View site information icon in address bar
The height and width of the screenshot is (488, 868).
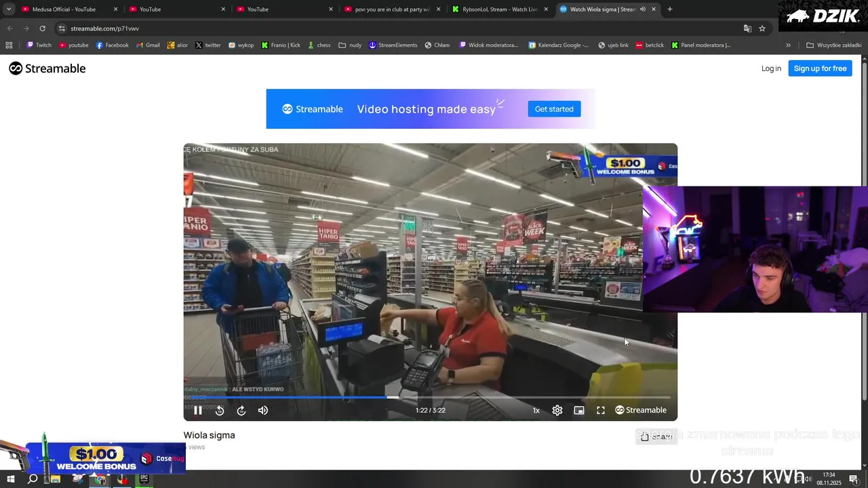coord(62,28)
